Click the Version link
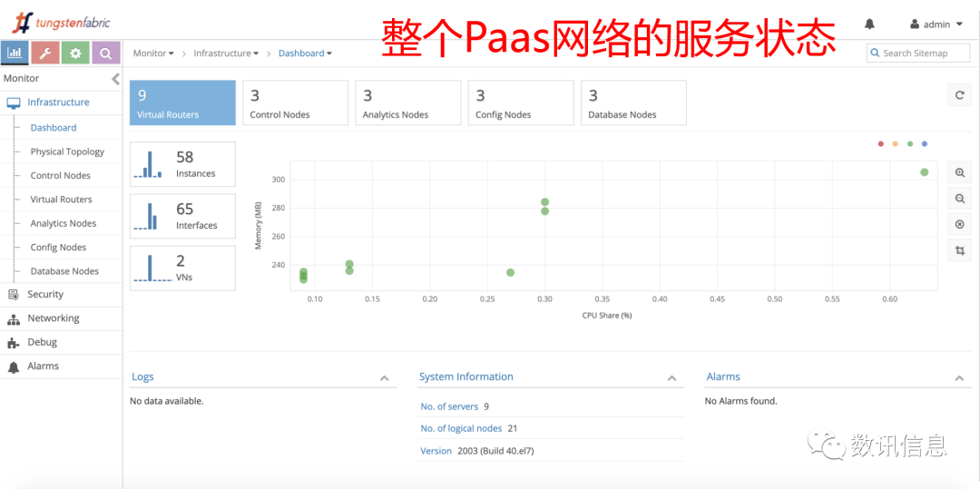The height and width of the screenshot is (489, 980). point(436,451)
